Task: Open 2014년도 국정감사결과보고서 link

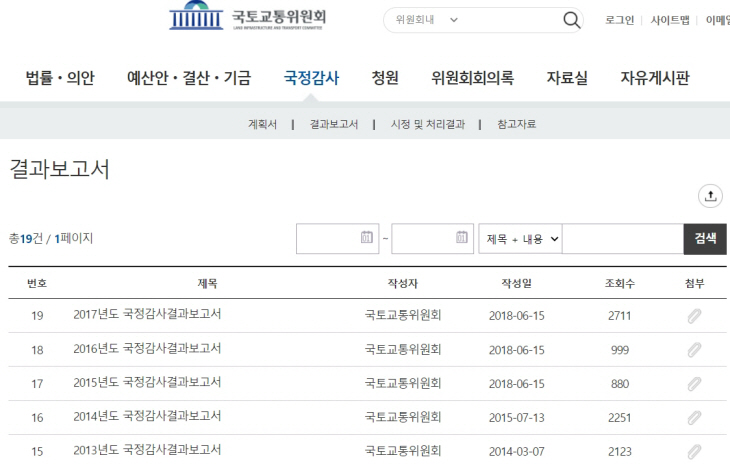Action: tap(147, 416)
